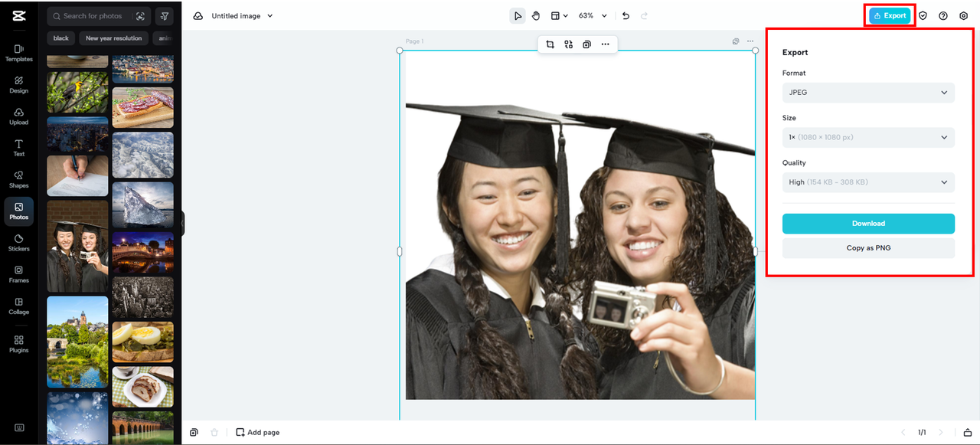
Task: Open the CapCut home logo
Action: click(x=18, y=15)
